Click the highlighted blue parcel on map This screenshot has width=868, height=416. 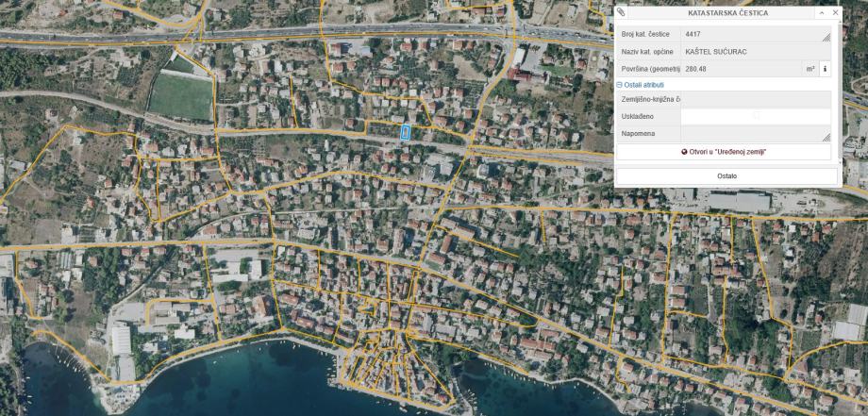point(405,132)
